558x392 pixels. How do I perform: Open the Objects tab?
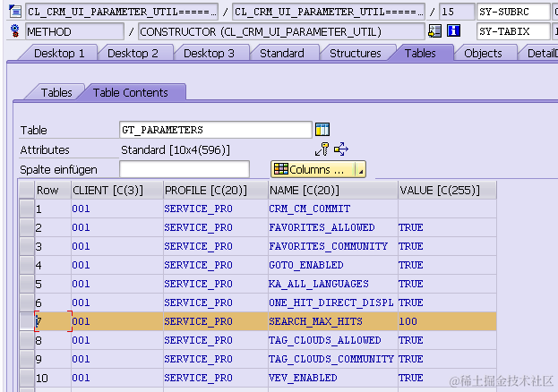click(x=483, y=54)
